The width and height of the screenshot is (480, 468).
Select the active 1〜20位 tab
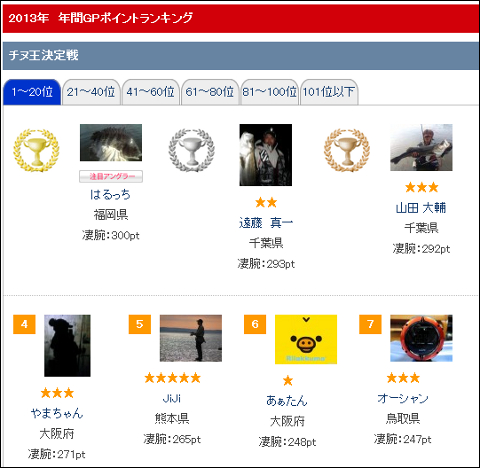coord(32,92)
